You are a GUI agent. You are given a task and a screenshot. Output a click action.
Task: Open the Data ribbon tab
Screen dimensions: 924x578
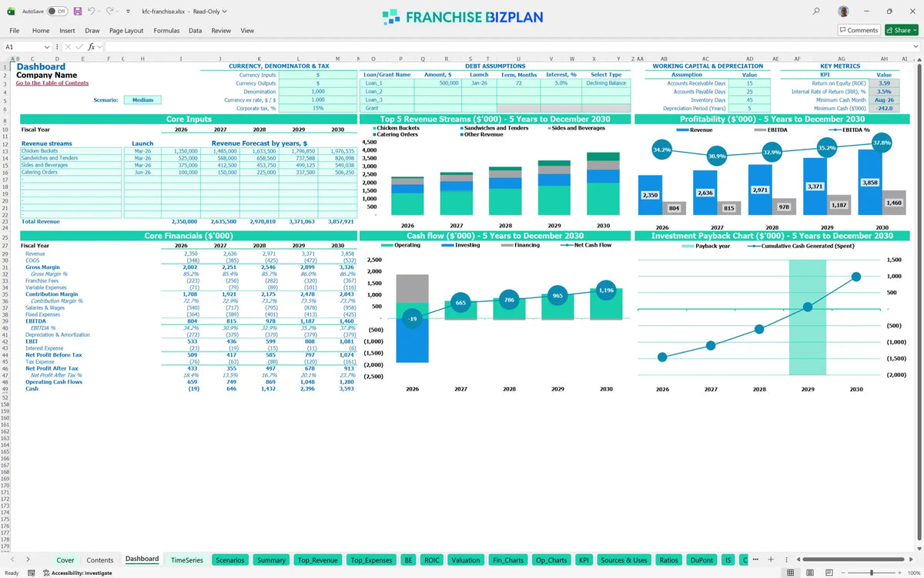pyautogui.click(x=196, y=31)
